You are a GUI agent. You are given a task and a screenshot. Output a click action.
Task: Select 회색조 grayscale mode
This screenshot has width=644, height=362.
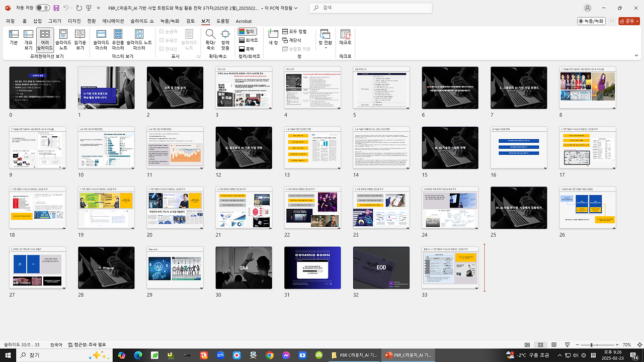pyautogui.click(x=248, y=40)
